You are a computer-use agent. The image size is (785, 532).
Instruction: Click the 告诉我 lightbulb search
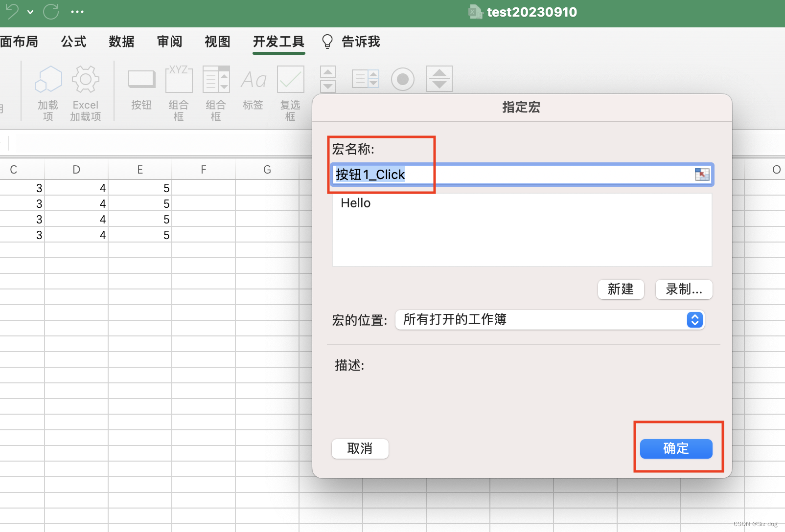[351, 42]
